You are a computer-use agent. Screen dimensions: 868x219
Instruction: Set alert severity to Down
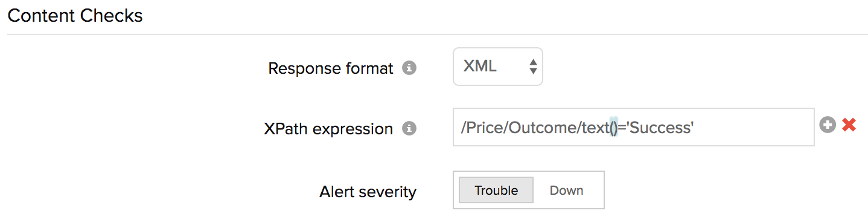[566, 190]
